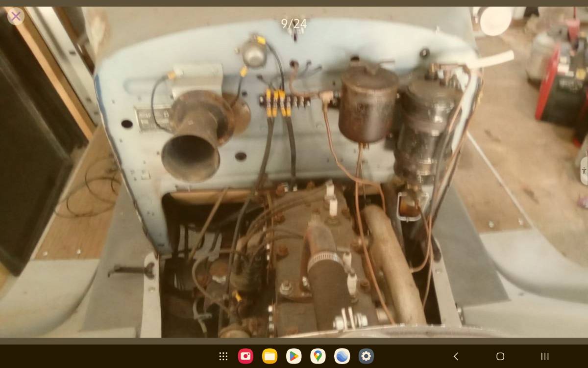Show recent apps with the three-bar button
This screenshot has width=588, height=368.
pyautogui.click(x=544, y=356)
